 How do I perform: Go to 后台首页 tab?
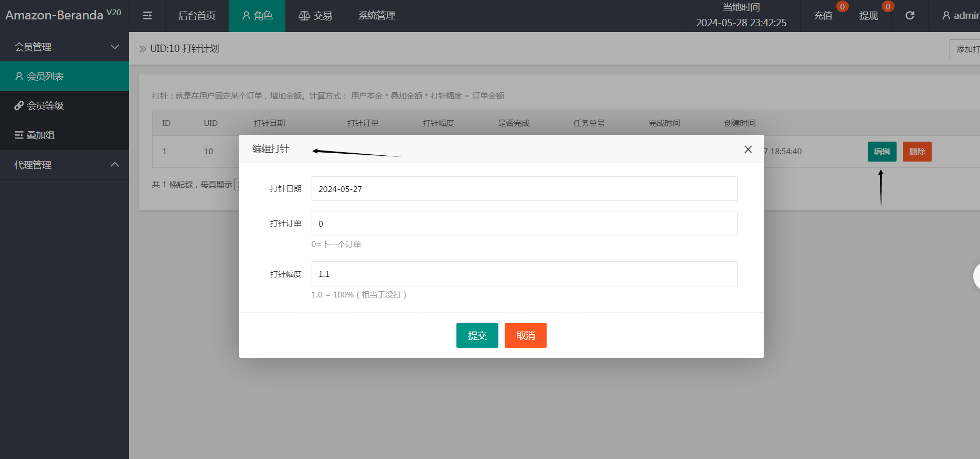coord(197,16)
